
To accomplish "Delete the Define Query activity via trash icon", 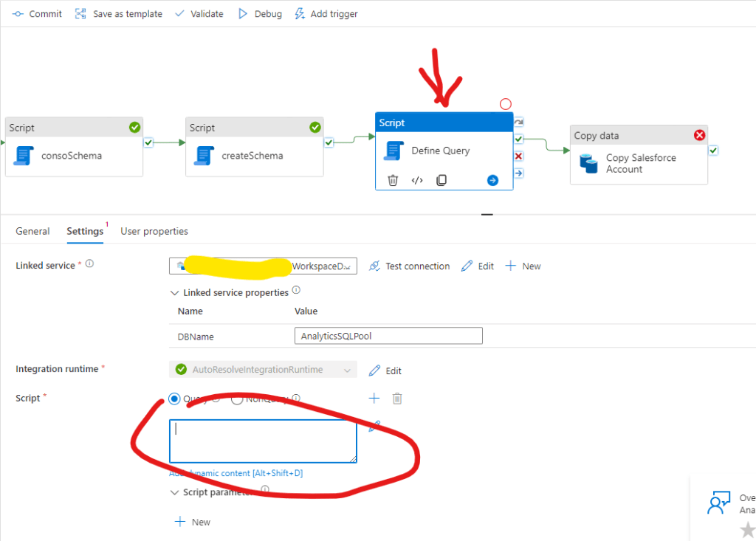I will pos(393,180).
